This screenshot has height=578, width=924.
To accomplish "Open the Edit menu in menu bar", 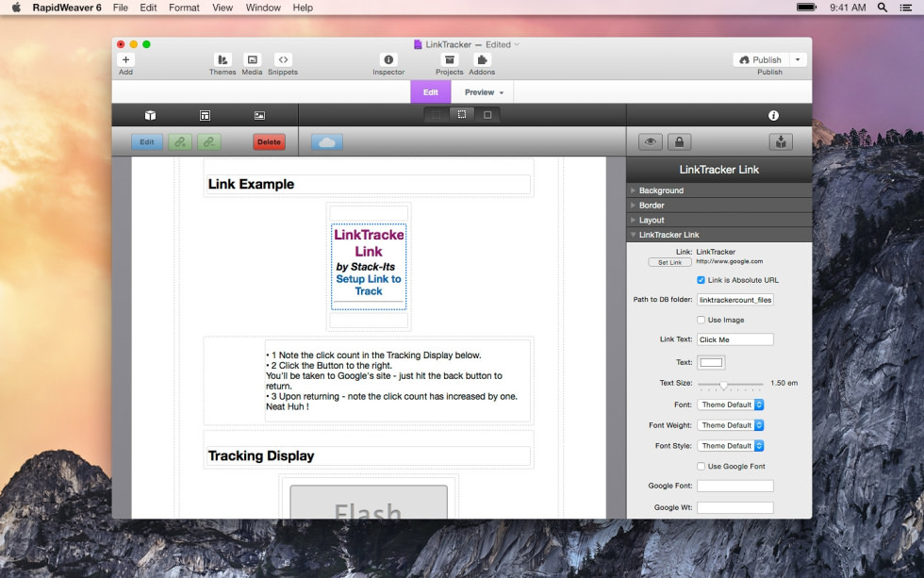I will tap(148, 8).
